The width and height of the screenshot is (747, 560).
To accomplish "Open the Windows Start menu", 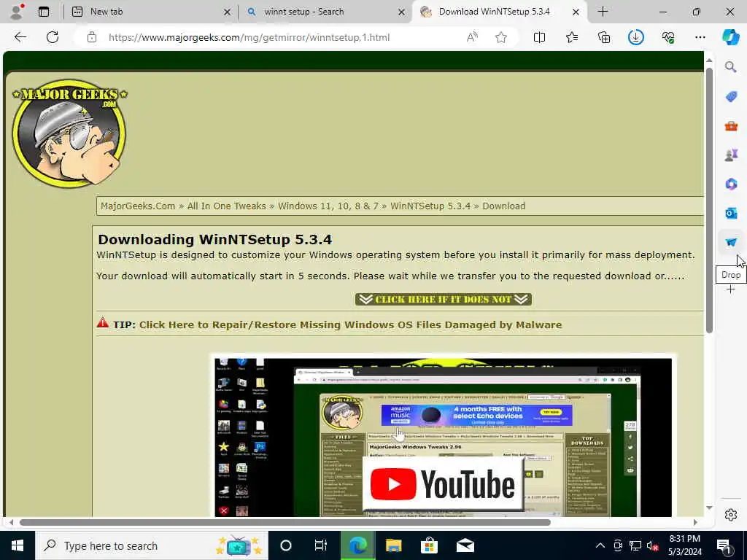I will (x=18, y=545).
